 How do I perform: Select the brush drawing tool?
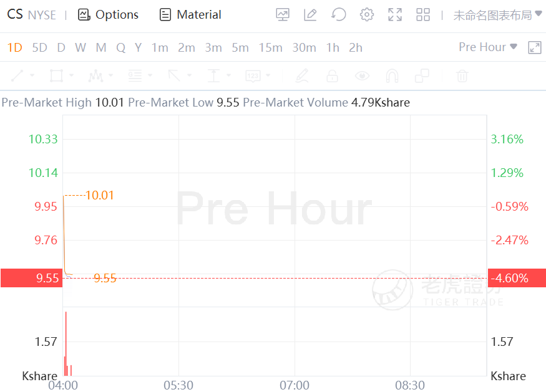302,76
